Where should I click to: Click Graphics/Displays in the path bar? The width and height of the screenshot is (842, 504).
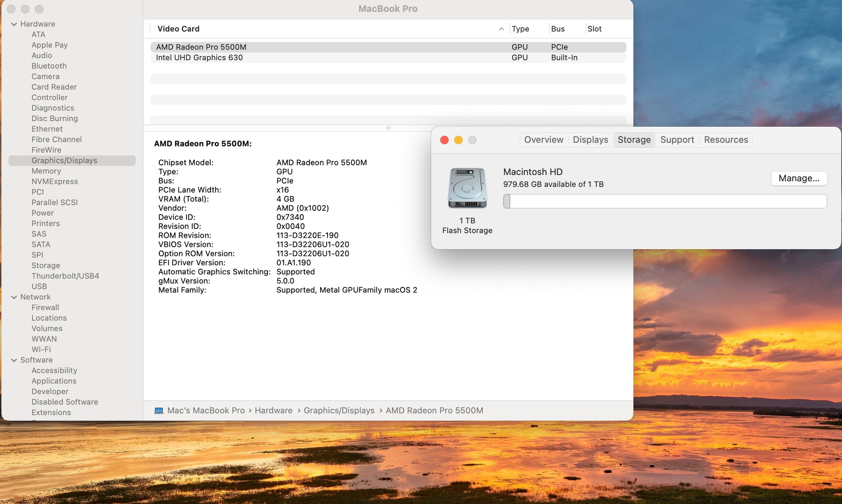coord(339,411)
